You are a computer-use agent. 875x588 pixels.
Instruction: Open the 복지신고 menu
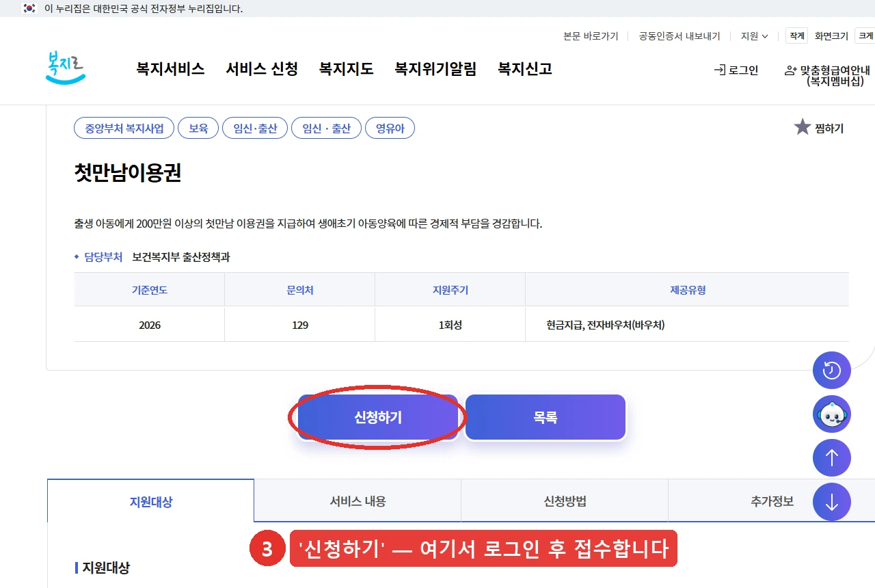(525, 69)
